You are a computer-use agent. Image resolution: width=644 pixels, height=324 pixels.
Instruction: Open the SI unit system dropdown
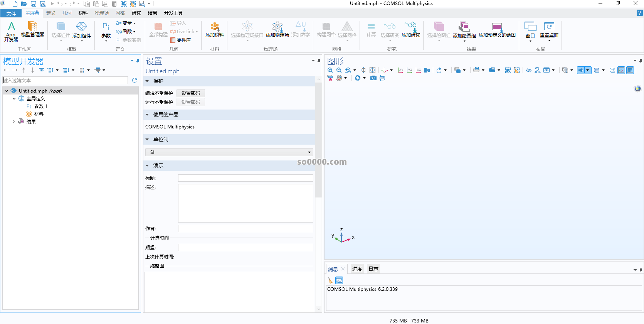click(229, 152)
